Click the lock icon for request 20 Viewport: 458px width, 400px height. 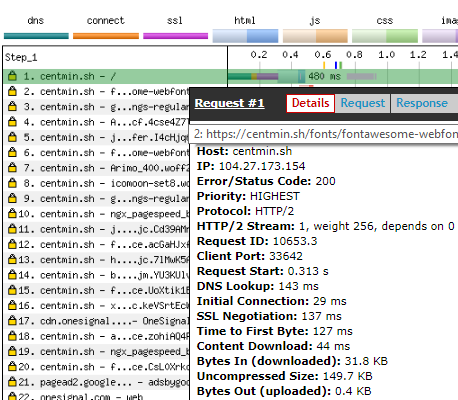(12, 367)
